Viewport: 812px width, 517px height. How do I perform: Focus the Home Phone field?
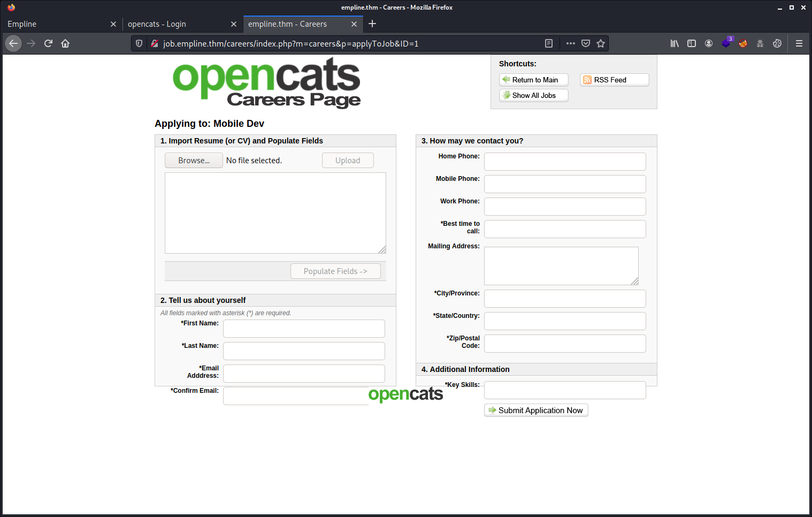(565, 162)
